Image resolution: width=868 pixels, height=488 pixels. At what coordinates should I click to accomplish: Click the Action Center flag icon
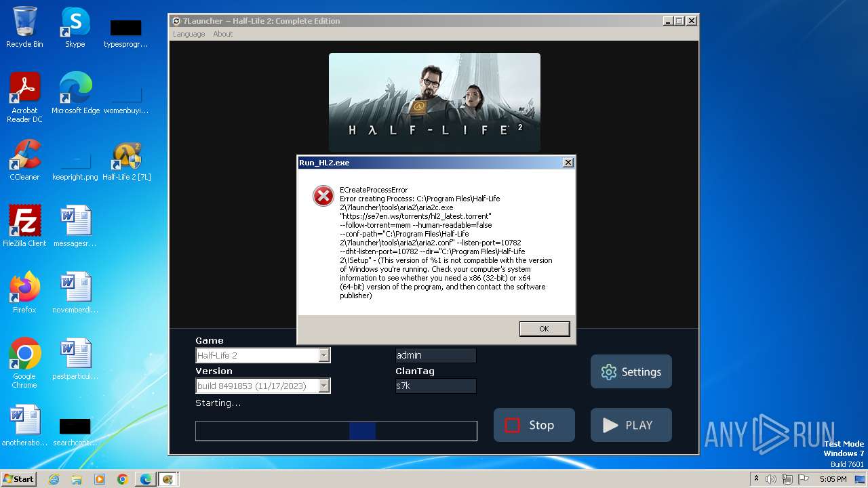tap(803, 479)
